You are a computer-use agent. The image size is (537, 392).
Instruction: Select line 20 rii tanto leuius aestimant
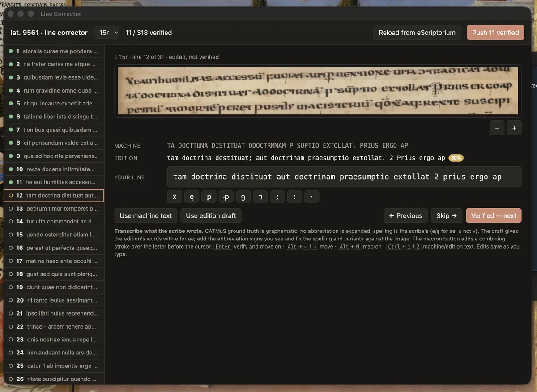coord(54,300)
